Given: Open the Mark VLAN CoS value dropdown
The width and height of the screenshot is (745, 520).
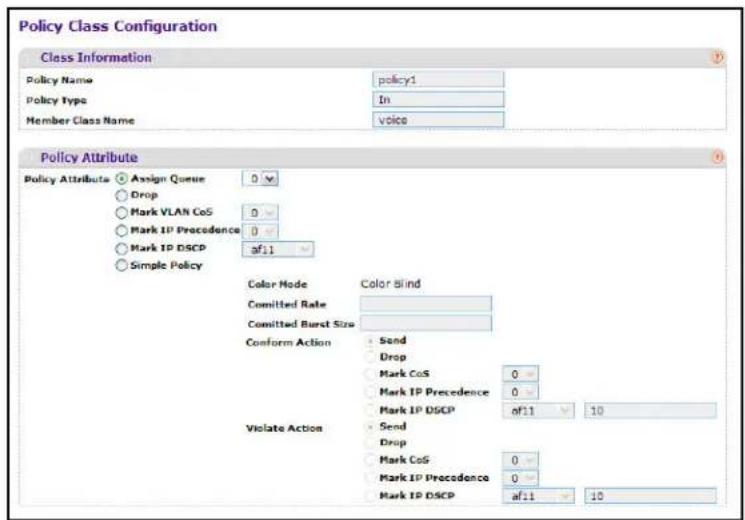Looking at the screenshot, I should (x=260, y=212).
